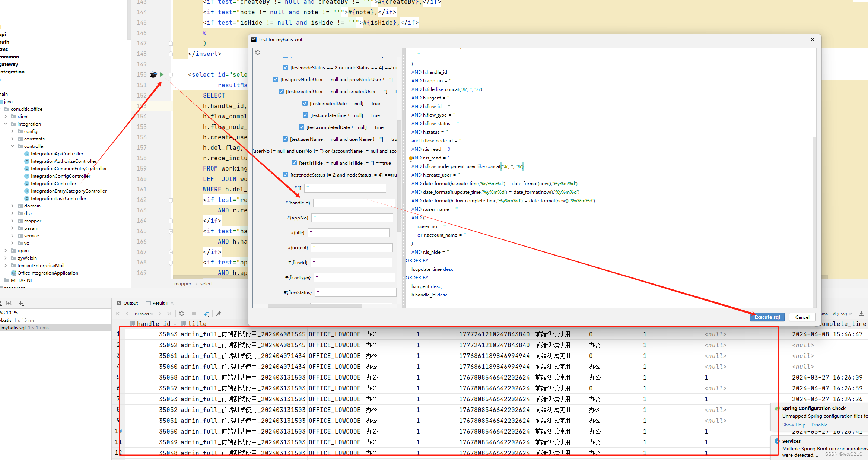This screenshot has height=460, width=868.
Task: Click the export download icon at right
Action: 861,314
